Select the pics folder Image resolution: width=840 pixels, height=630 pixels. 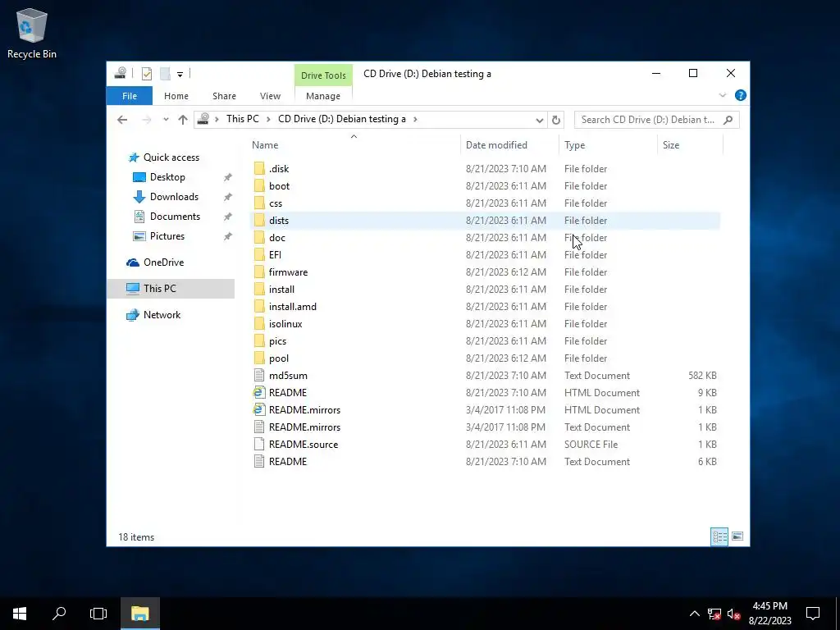277,341
